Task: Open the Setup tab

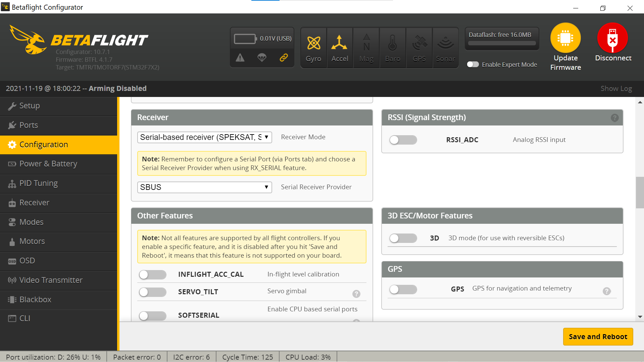Action: click(59, 106)
